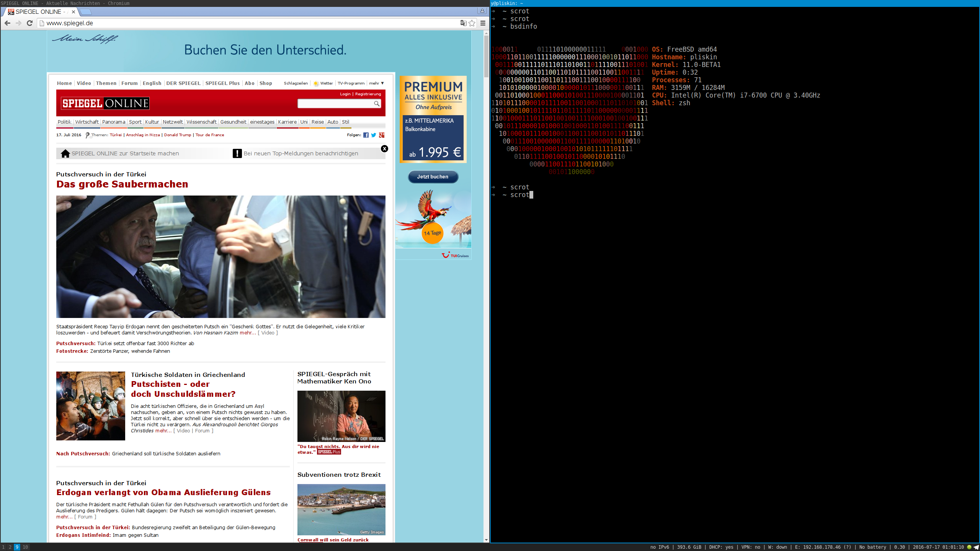Click the browser forward arrow
Screen dimensions: 980x551
pyautogui.click(x=18, y=23)
